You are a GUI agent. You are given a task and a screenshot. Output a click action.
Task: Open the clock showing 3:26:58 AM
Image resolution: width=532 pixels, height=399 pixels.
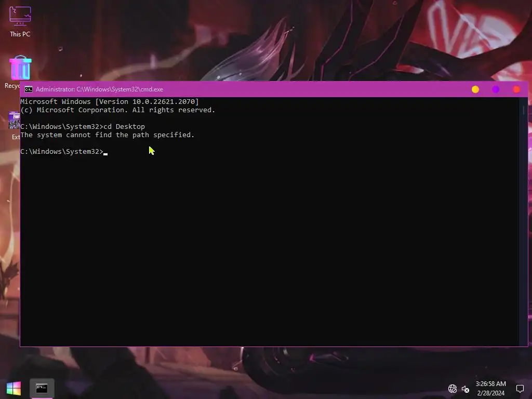click(490, 384)
